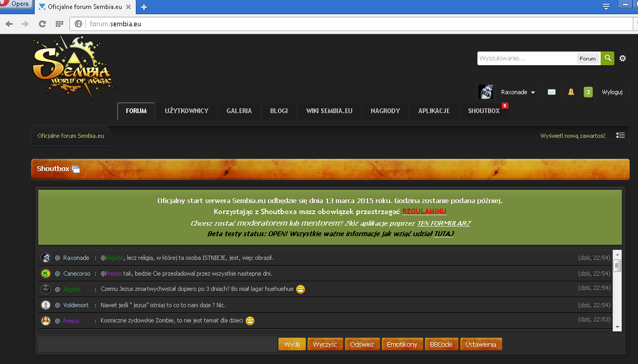Image resolution: width=638 pixels, height=364 pixels.
Task: Click Canecorso's avatar in shoutbox
Action: 46,274
